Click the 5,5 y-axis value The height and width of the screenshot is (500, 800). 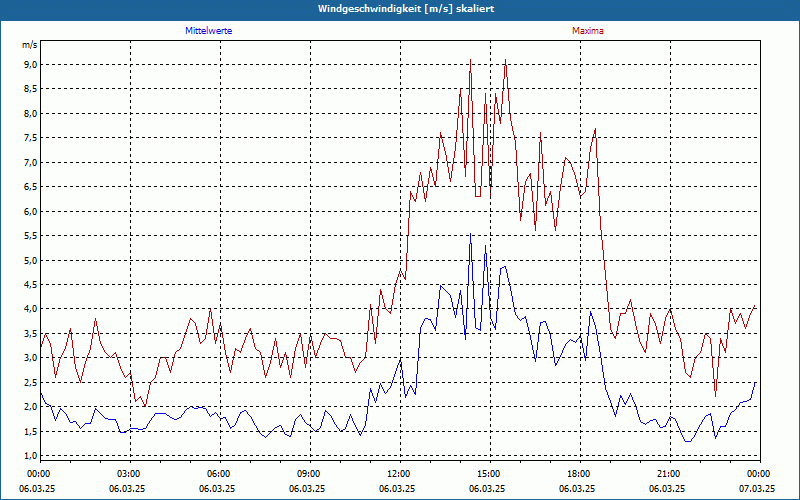pyautogui.click(x=30, y=236)
